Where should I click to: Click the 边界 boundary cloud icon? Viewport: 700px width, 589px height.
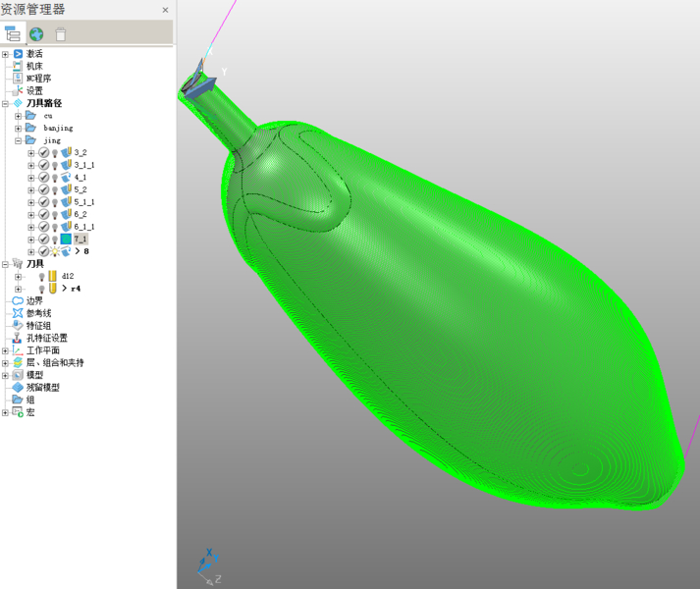[18, 301]
